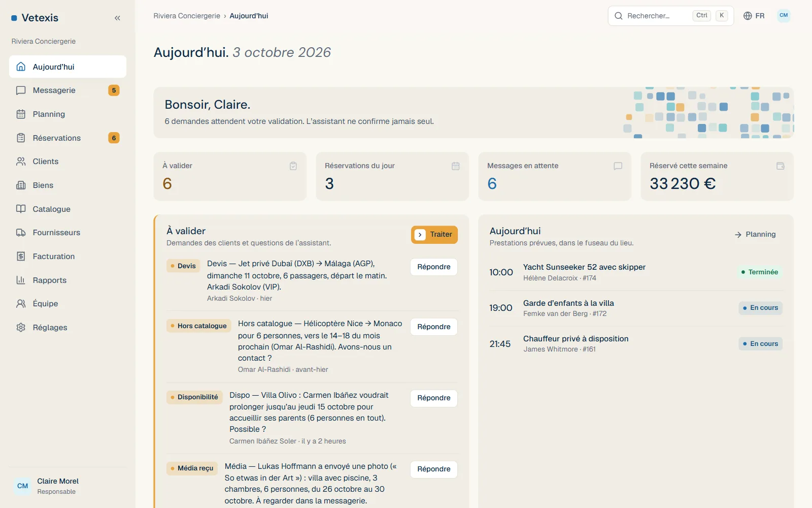
Task: Open Garde d'enfants à la villa booking
Action: tap(636, 308)
